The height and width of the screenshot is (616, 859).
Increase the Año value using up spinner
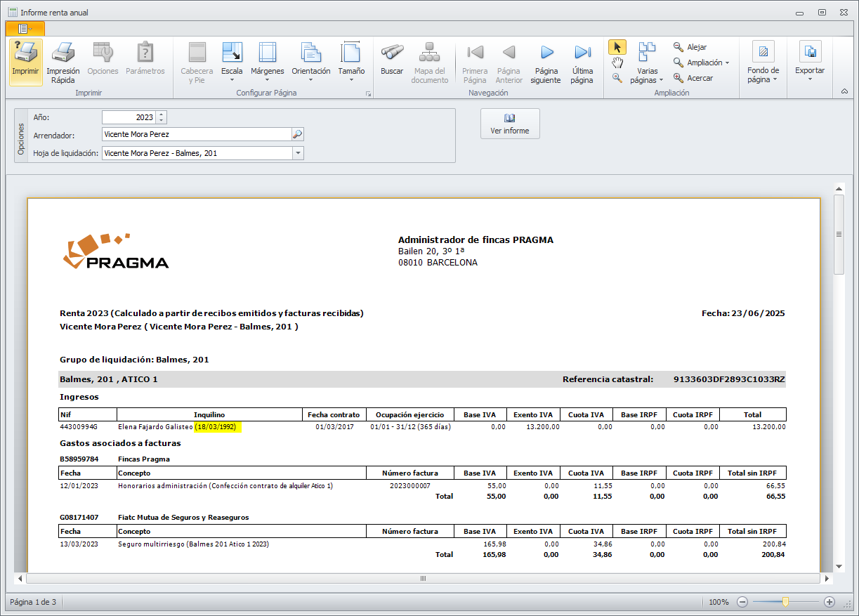pyautogui.click(x=162, y=114)
